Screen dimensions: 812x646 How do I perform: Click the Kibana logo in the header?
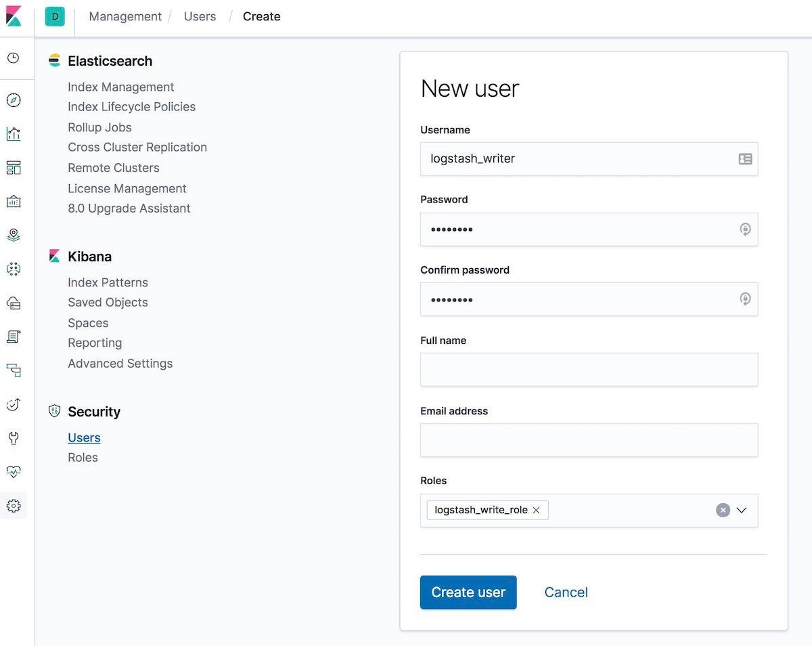[x=14, y=16]
